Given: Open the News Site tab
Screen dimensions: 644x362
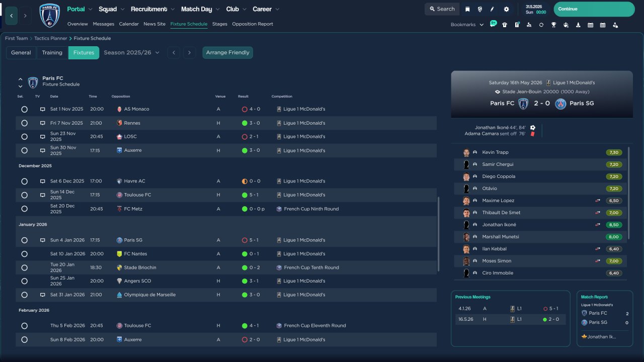Looking at the screenshot, I should point(154,24).
